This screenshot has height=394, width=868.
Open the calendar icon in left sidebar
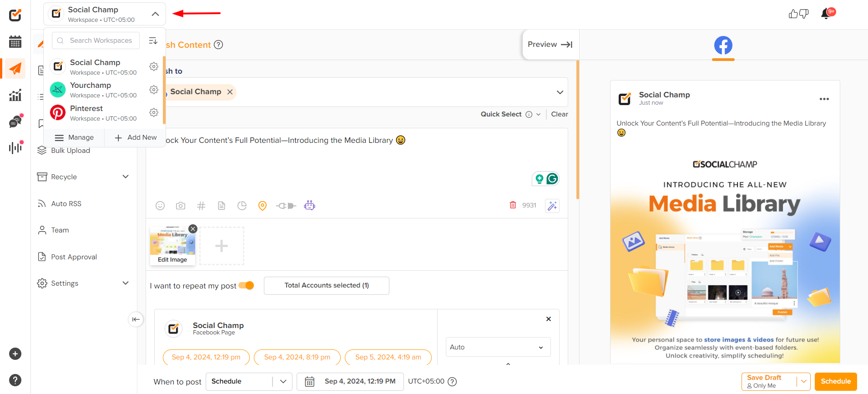(15, 42)
